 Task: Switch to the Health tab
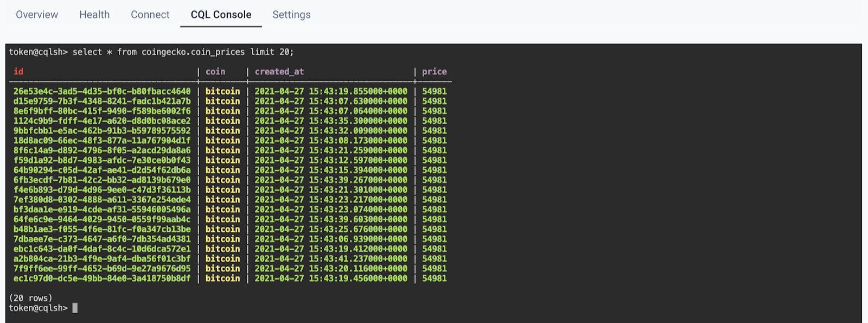[94, 15]
